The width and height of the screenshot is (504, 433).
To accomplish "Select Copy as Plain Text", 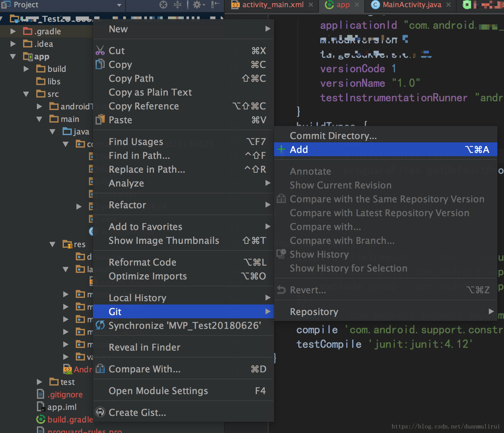I will pos(183,92).
